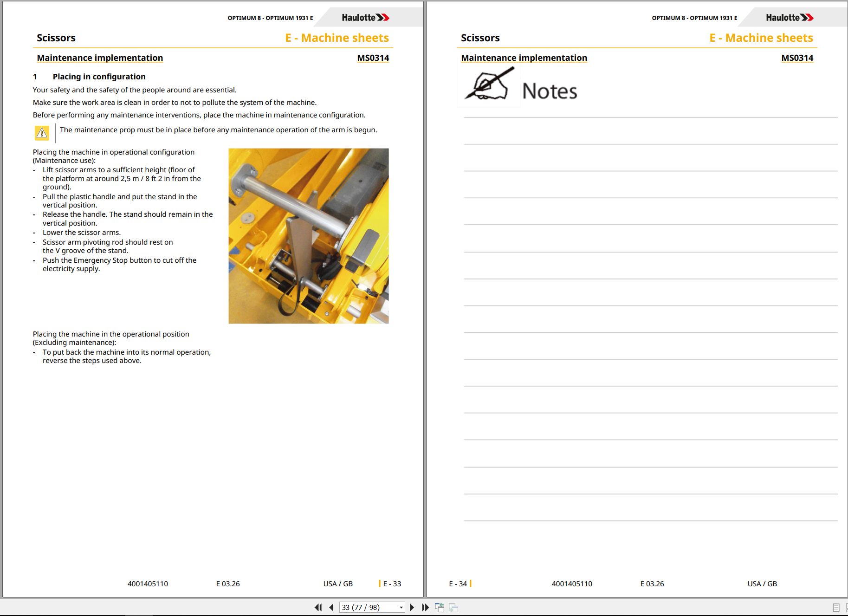
Task: Click the MS0314 code on left page
Action: (373, 58)
